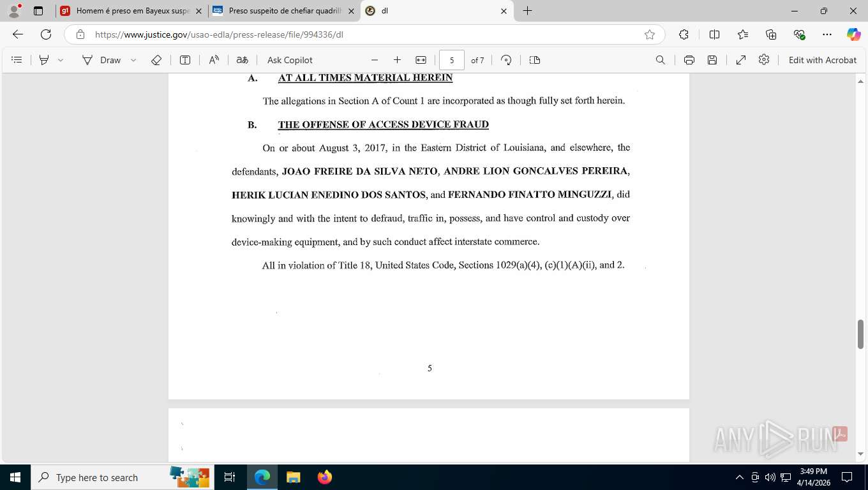This screenshot has width=868, height=490.
Task: Select the 'dl' tab
Action: pos(437,11)
